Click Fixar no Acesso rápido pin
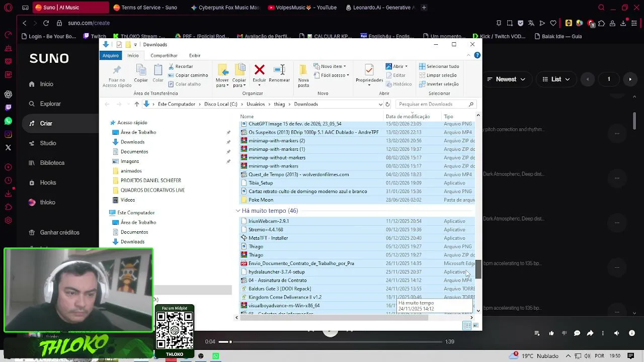 pyautogui.click(x=117, y=70)
